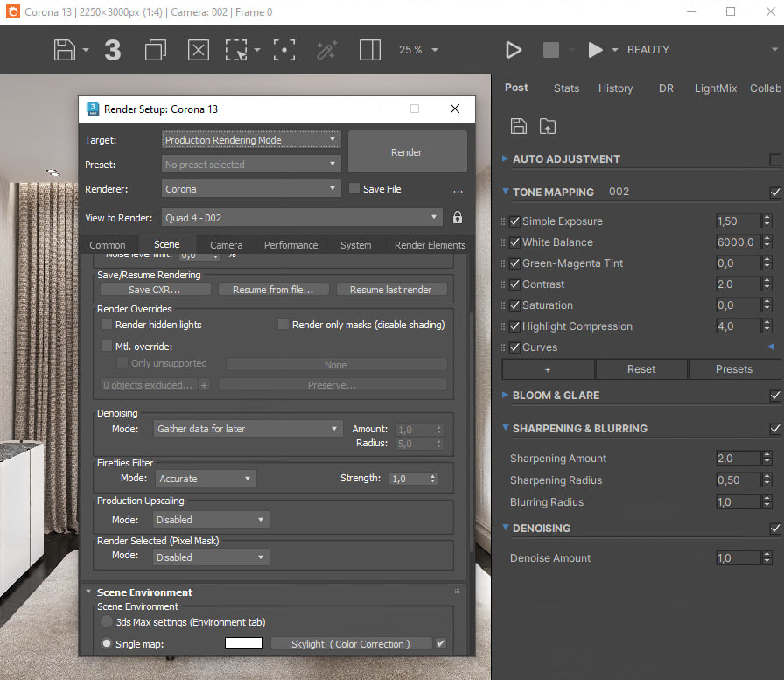Click the Resume last render button

point(391,290)
